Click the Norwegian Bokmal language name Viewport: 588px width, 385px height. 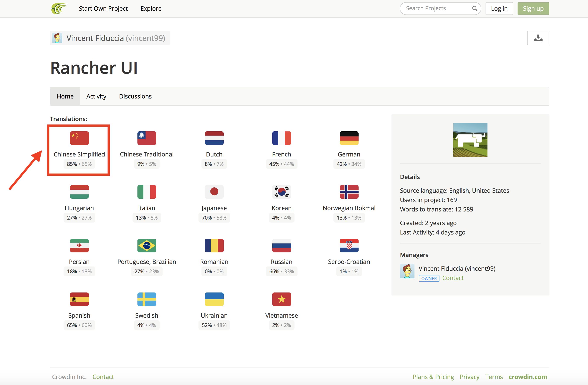(x=349, y=208)
